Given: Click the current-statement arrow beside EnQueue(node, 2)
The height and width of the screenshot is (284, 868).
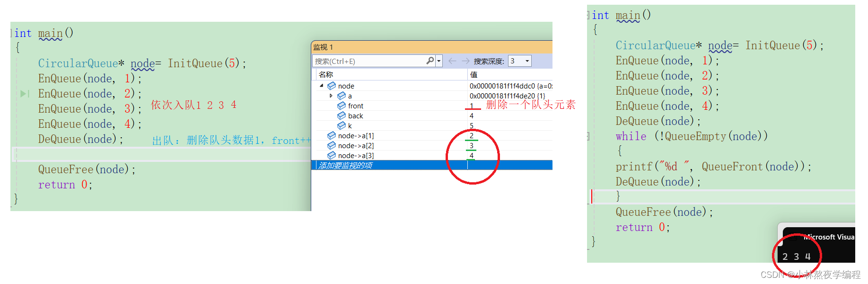Looking at the screenshot, I should click(x=25, y=94).
